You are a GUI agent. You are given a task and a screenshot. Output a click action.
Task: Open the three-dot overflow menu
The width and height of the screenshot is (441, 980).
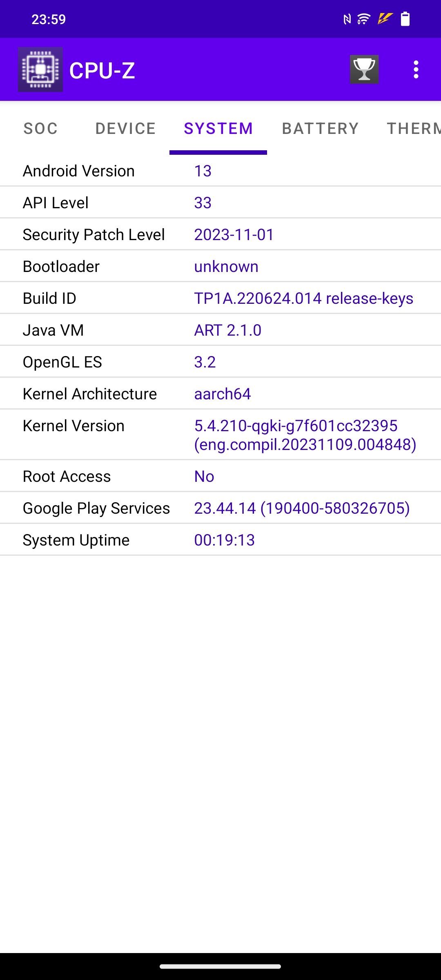416,69
